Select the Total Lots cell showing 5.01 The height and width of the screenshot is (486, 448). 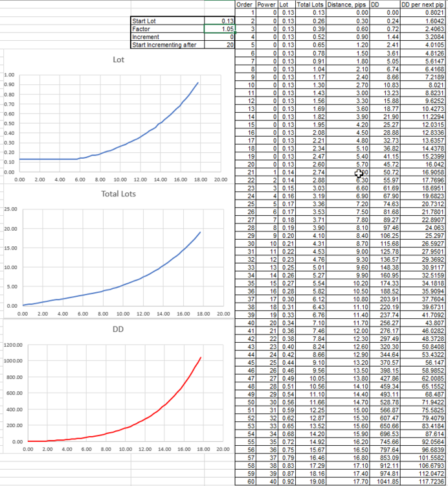pos(311,267)
